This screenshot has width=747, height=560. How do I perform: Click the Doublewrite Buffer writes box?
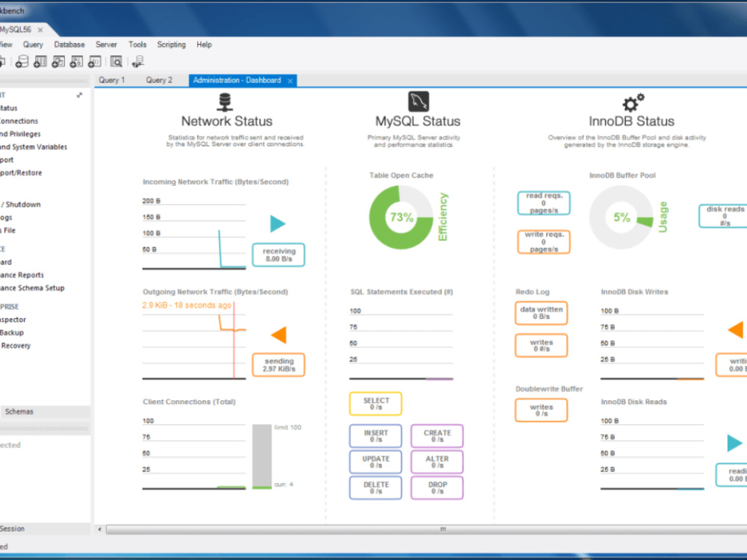(541, 410)
